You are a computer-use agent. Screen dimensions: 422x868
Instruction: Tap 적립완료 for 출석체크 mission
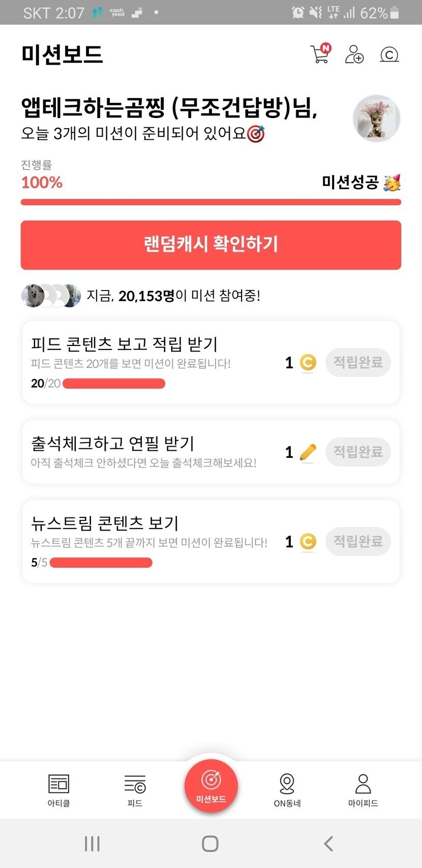(358, 452)
